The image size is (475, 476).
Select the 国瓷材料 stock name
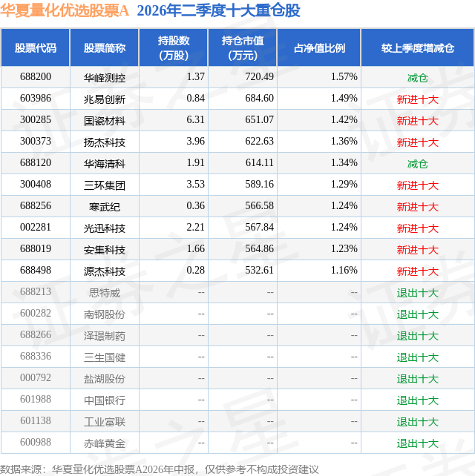point(105,121)
